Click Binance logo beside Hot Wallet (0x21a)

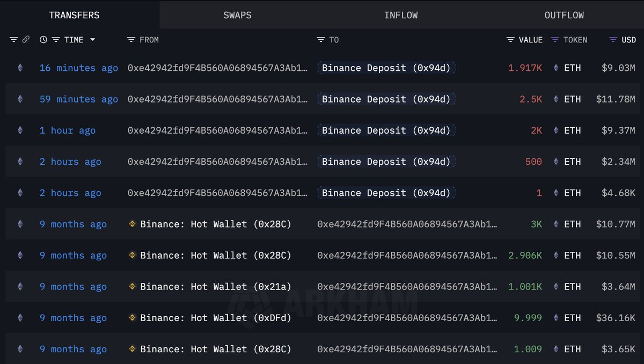pyautogui.click(x=133, y=286)
